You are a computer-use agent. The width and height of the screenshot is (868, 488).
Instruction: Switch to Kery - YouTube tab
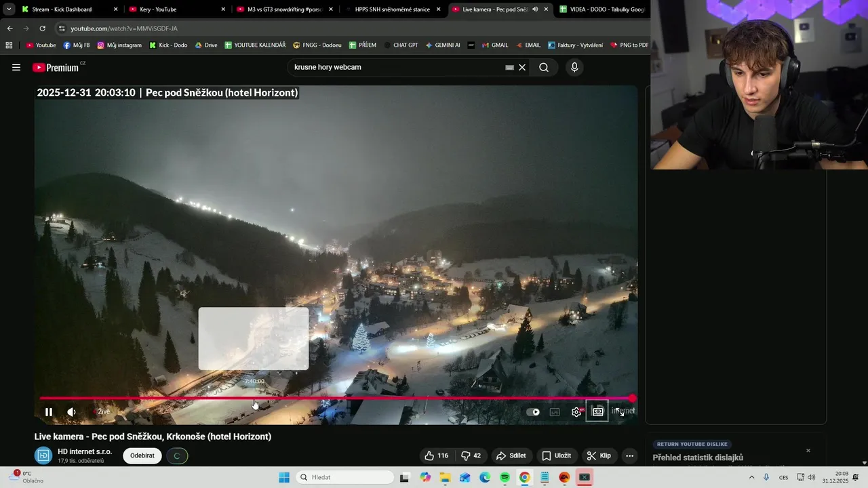178,9
